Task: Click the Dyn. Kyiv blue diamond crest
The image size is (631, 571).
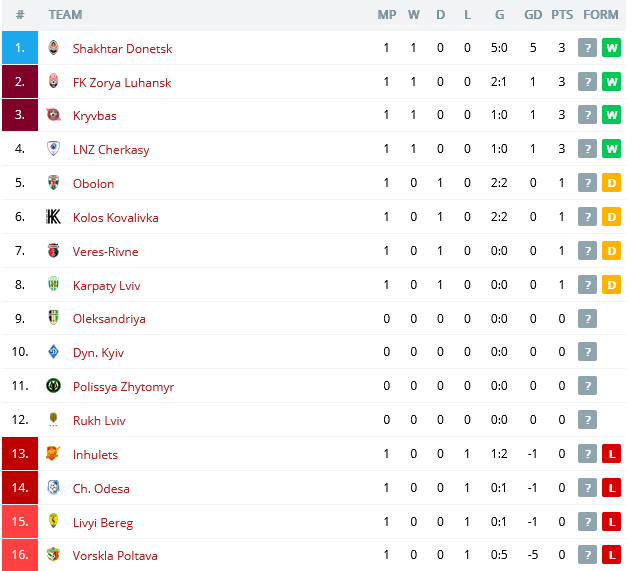Action: [53, 352]
